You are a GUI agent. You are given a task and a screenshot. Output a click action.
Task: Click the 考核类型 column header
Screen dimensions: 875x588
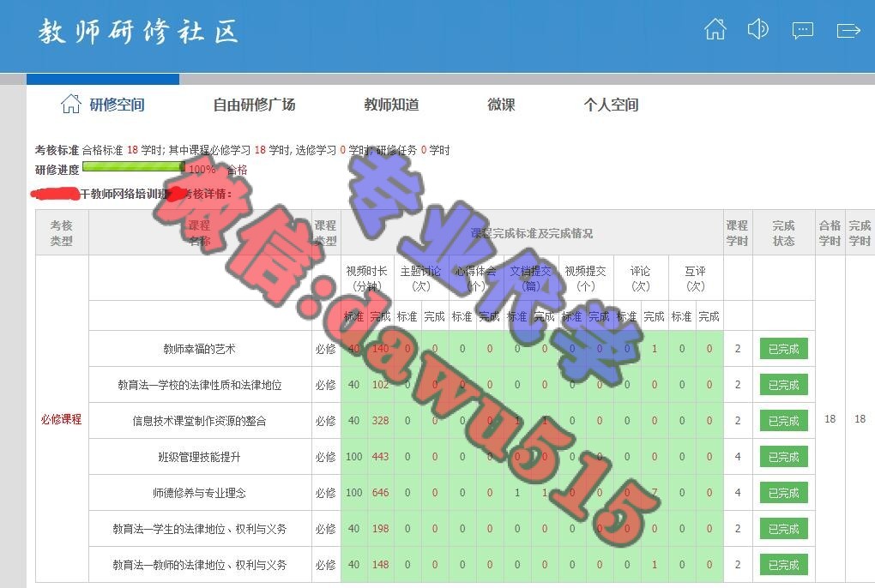62,233
